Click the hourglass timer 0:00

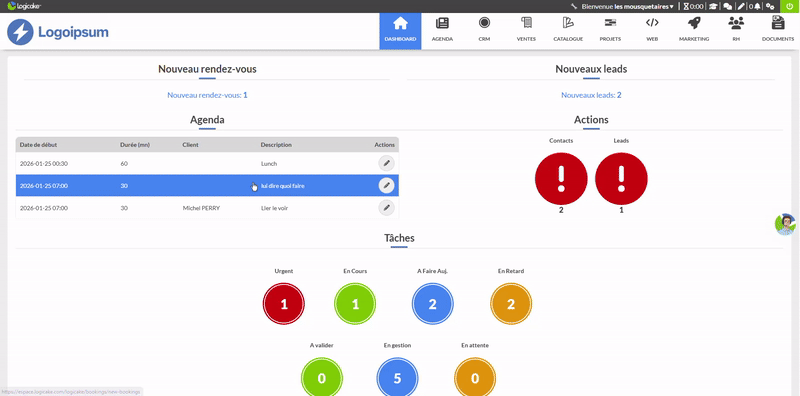click(x=693, y=7)
